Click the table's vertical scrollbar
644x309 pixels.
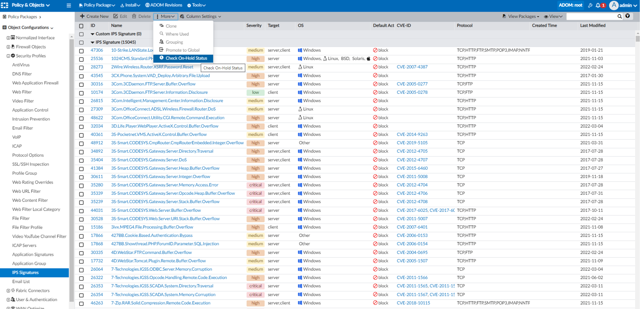(638, 39)
